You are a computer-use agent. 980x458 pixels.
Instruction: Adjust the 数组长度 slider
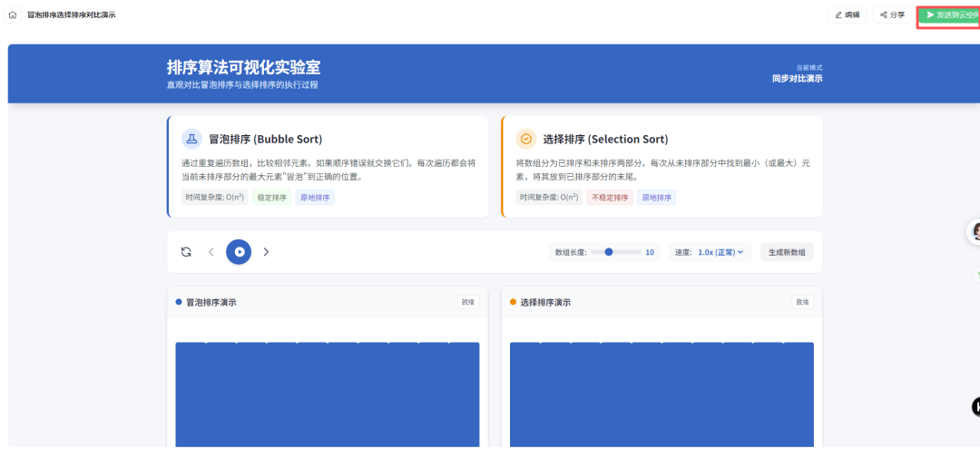point(615,252)
